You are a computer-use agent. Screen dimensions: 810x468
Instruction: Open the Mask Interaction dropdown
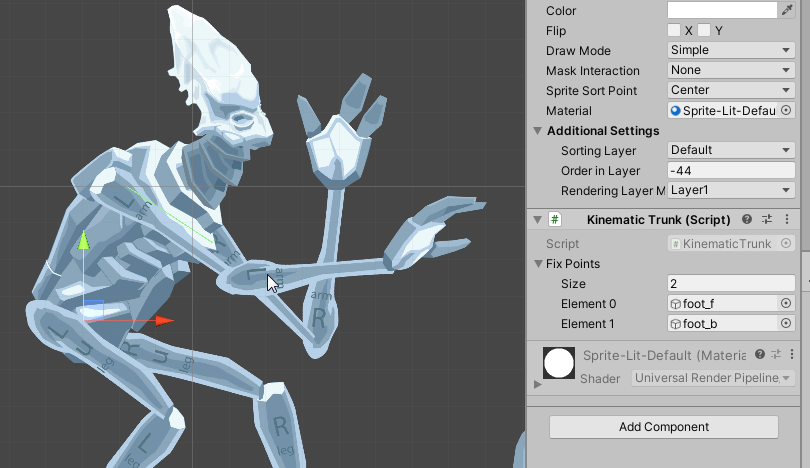click(x=731, y=70)
